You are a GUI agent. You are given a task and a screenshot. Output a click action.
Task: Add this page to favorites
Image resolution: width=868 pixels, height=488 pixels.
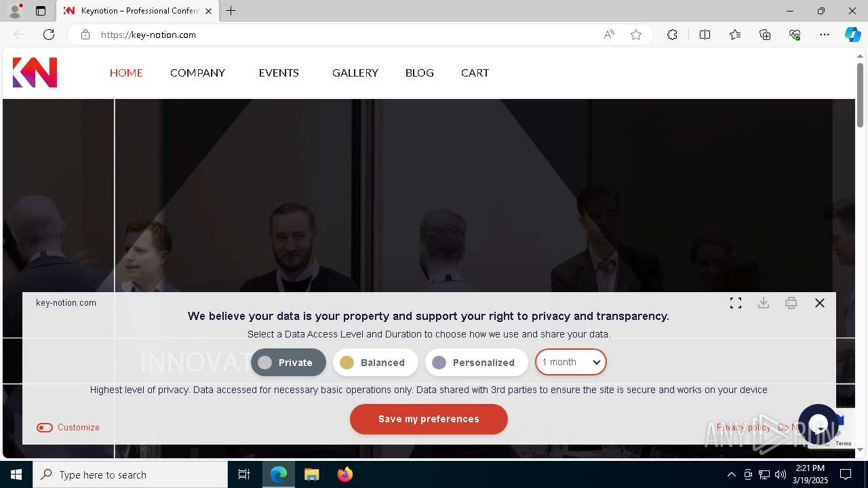(636, 35)
